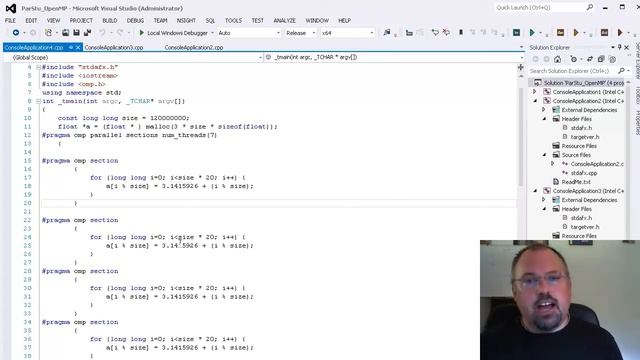Click the New Project toolbar icon
This screenshot has height=360, width=640.
[48, 33]
